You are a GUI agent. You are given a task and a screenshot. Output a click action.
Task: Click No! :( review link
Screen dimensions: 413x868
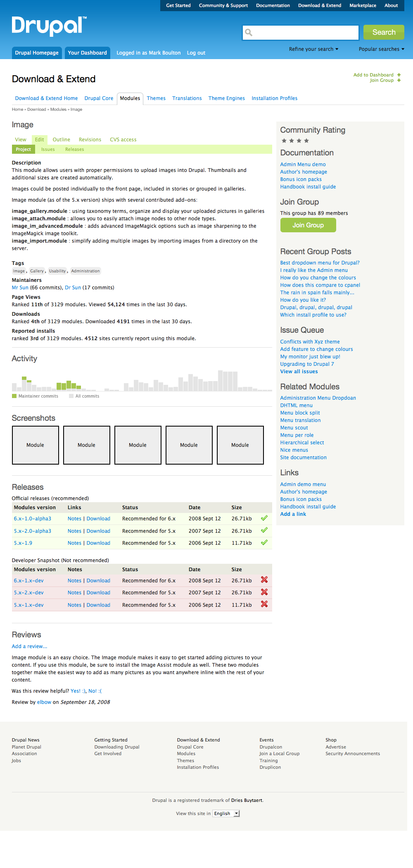coord(95,691)
